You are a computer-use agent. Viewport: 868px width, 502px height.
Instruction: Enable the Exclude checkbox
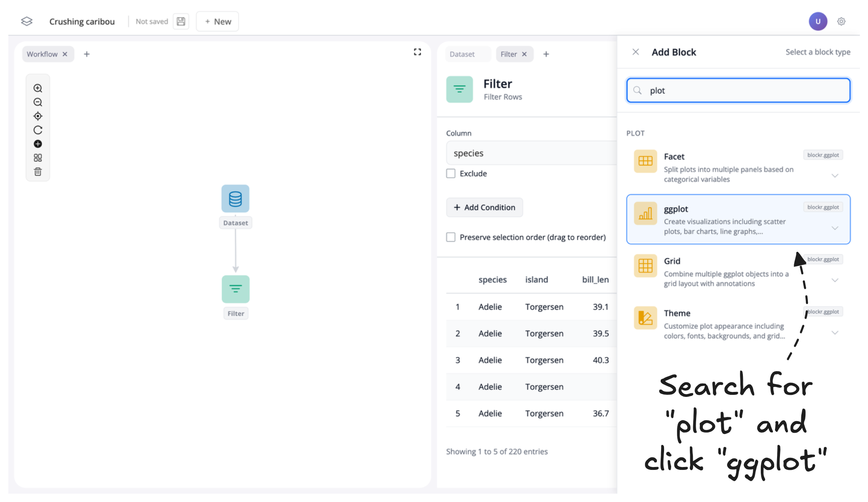point(450,173)
